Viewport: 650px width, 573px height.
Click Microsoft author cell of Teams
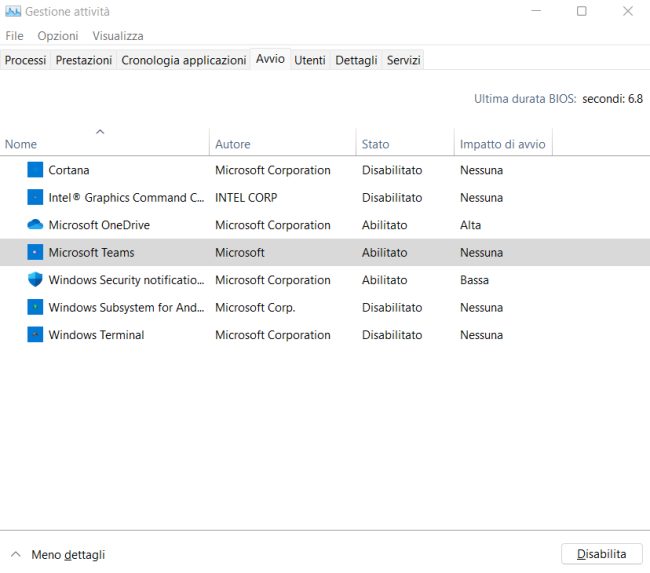click(240, 252)
